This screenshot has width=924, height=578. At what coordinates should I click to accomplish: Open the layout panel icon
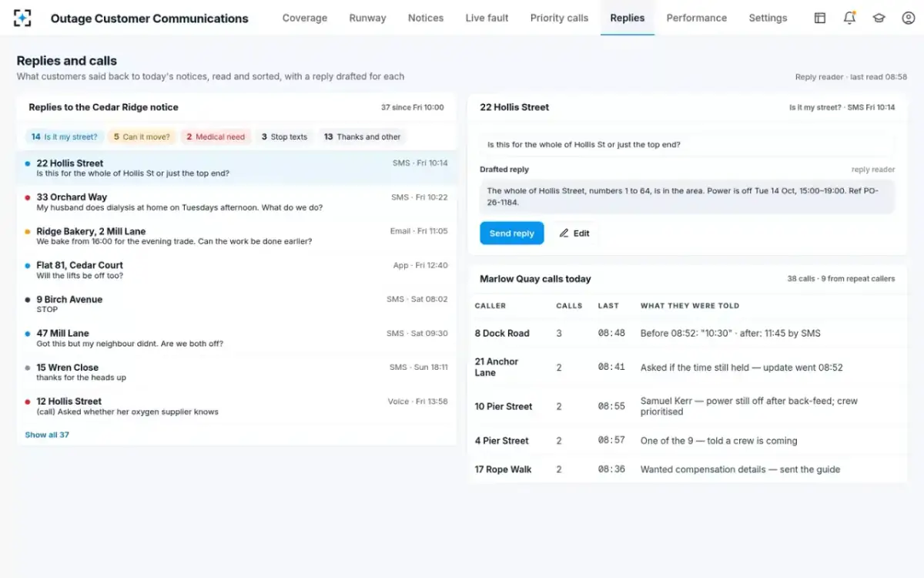pos(820,18)
